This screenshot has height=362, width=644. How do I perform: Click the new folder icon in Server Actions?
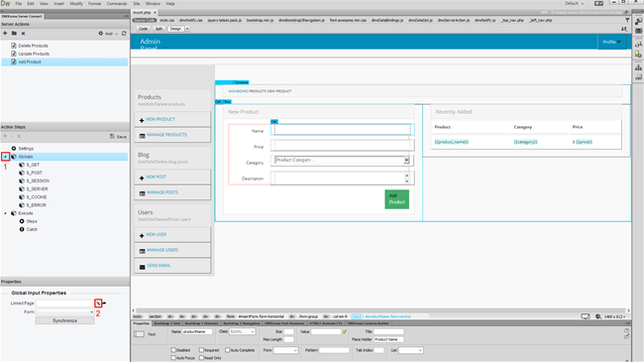pyautogui.click(x=14, y=34)
